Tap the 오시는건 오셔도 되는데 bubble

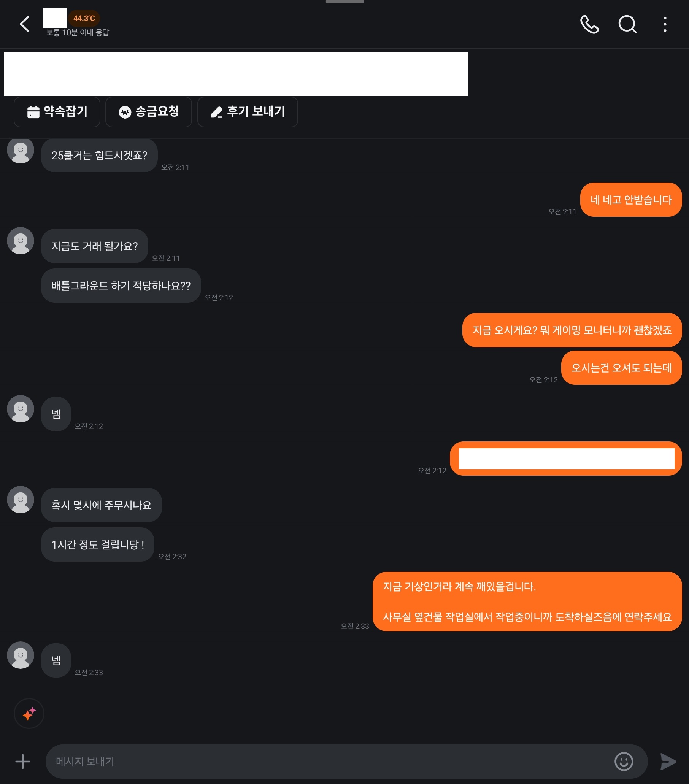point(621,368)
